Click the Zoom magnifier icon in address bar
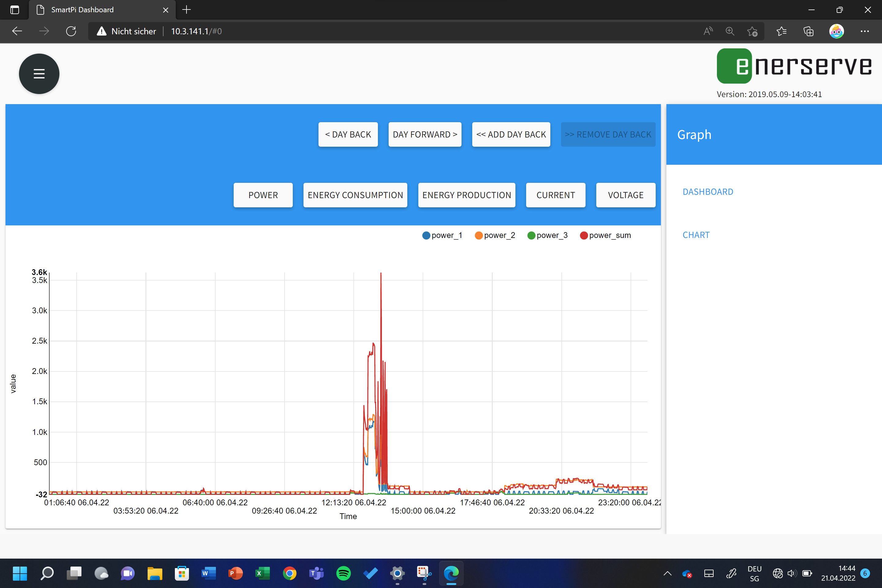The width and height of the screenshot is (882, 588). coord(729,31)
